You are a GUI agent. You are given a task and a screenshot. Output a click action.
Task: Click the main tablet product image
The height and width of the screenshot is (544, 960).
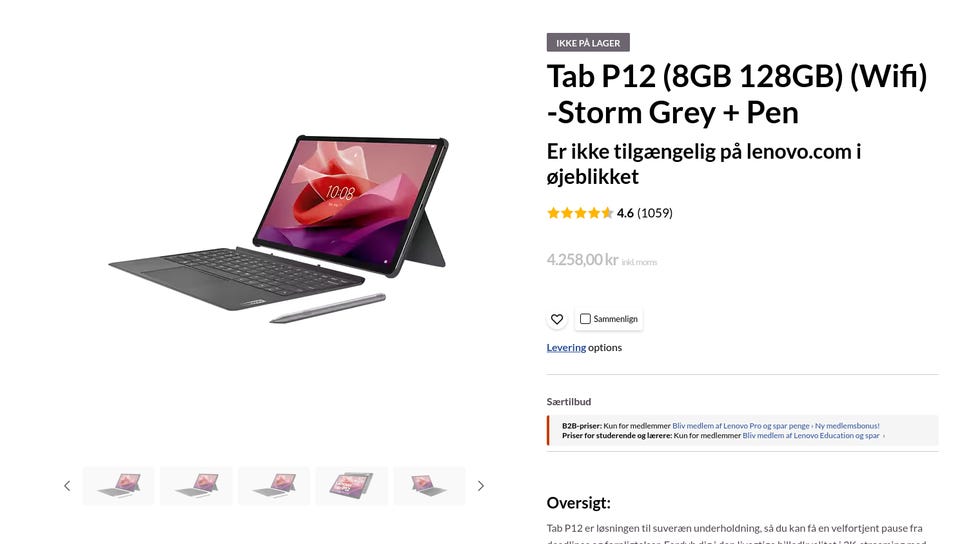pyautogui.click(x=279, y=229)
